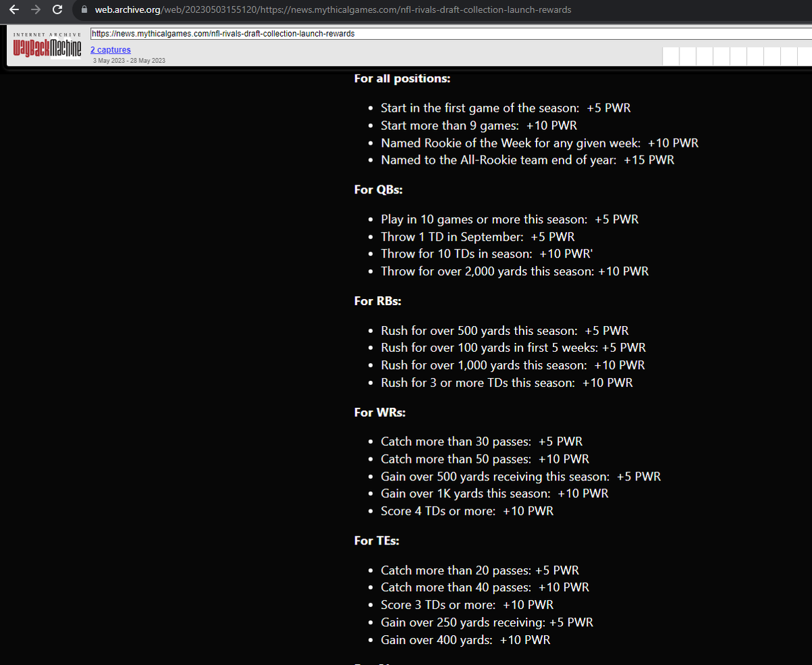Select 'Throw 1 TD in September' line

(478, 237)
